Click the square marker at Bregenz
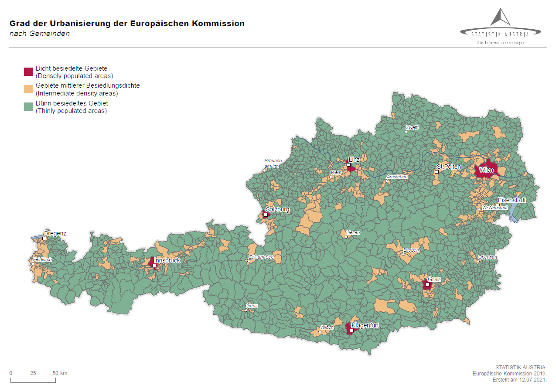The width and height of the screenshot is (556, 392). [44, 239]
